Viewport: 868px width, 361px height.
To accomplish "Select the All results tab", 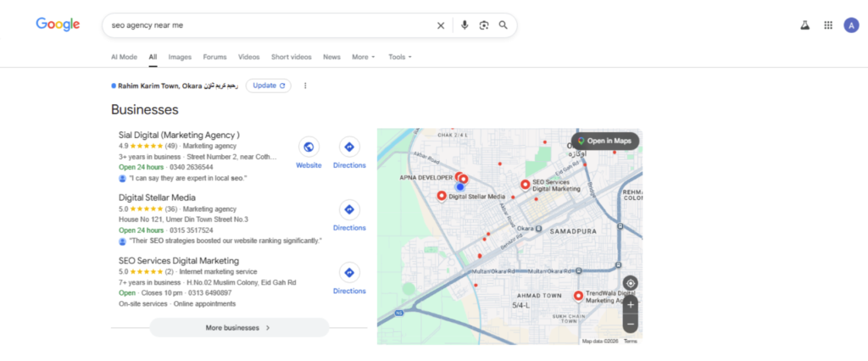I will click(x=153, y=57).
